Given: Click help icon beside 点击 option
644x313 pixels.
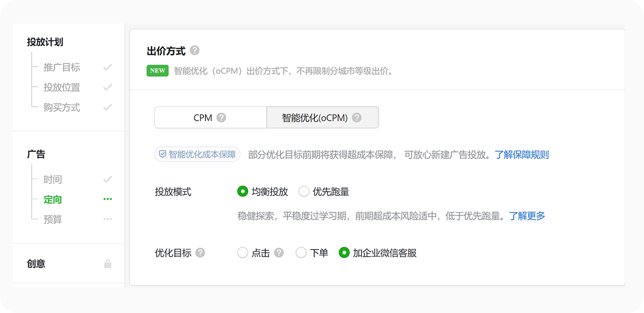Looking at the screenshot, I should [279, 252].
